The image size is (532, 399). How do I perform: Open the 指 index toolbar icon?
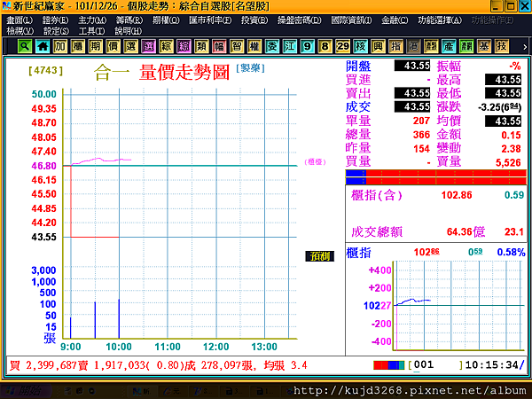coord(395,46)
